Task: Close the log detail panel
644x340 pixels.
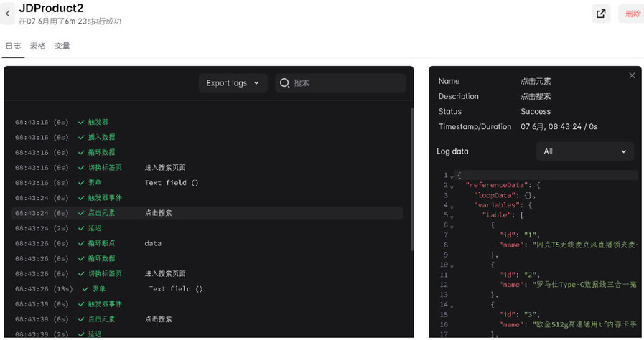Action: coord(632,75)
